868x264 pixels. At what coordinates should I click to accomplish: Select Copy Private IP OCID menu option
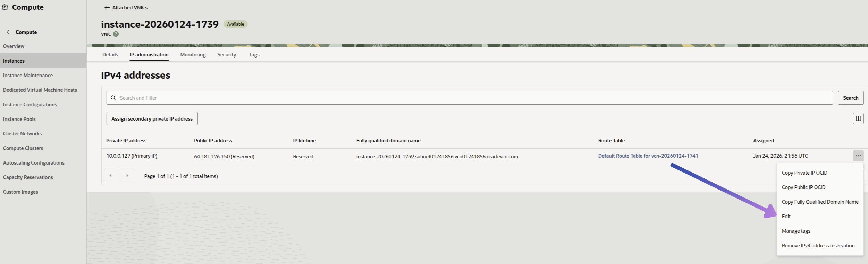(x=804, y=173)
